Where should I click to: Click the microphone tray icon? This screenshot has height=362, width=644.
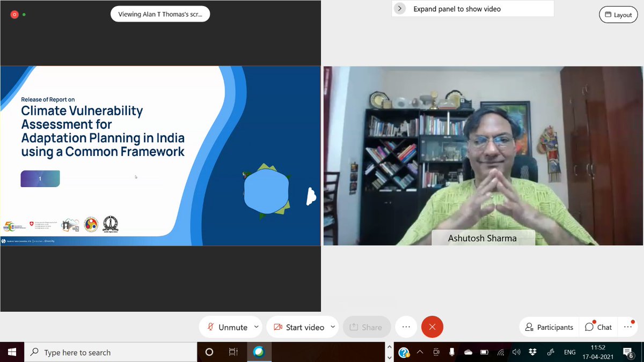click(x=452, y=352)
